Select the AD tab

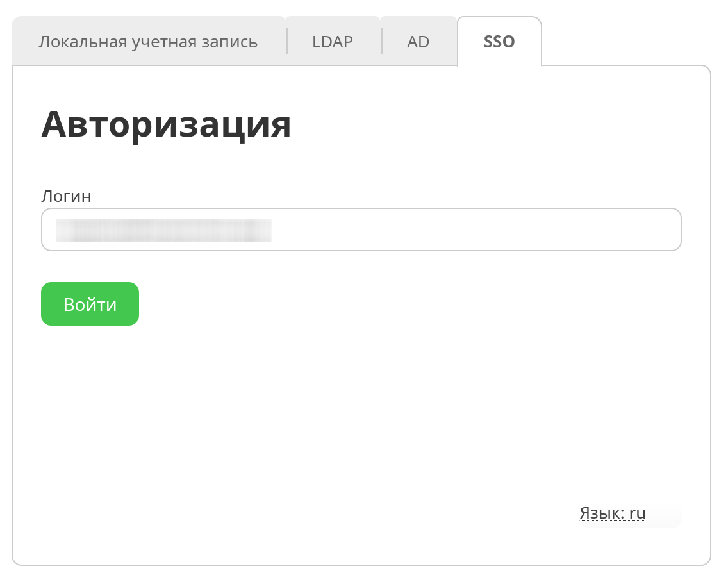coord(418,42)
